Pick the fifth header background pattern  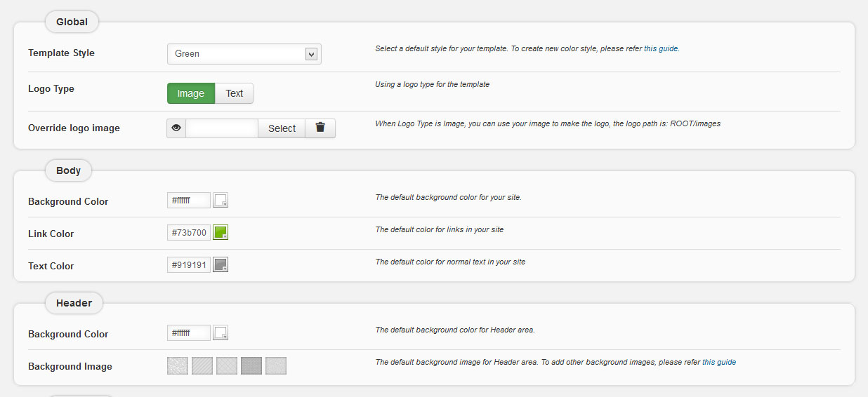pyautogui.click(x=276, y=366)
